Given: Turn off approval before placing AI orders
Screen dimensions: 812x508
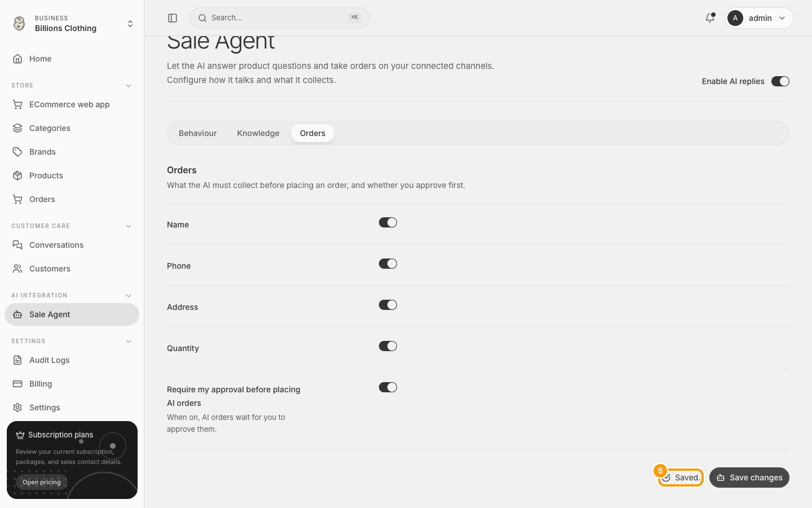Looking at the screenshot, I should coord(388,387).
